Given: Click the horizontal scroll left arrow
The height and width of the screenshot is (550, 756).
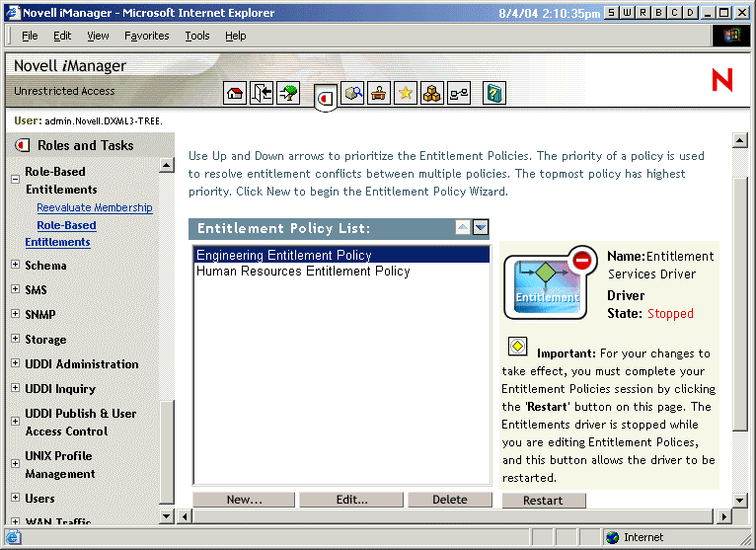Looking at the screenshot, I should (x=185, y=516).
